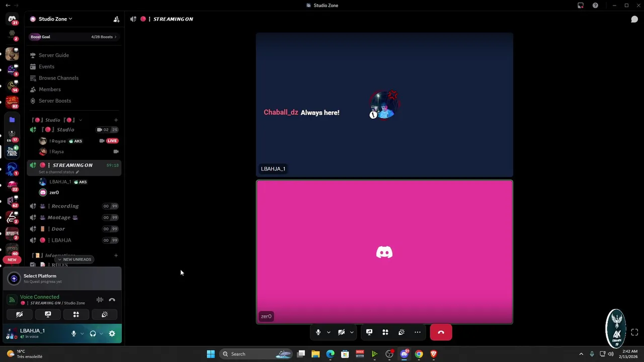Screen dimensions: 644x362
Task: Watch Rayse's LIVE stream
Action: pos(112,141)
